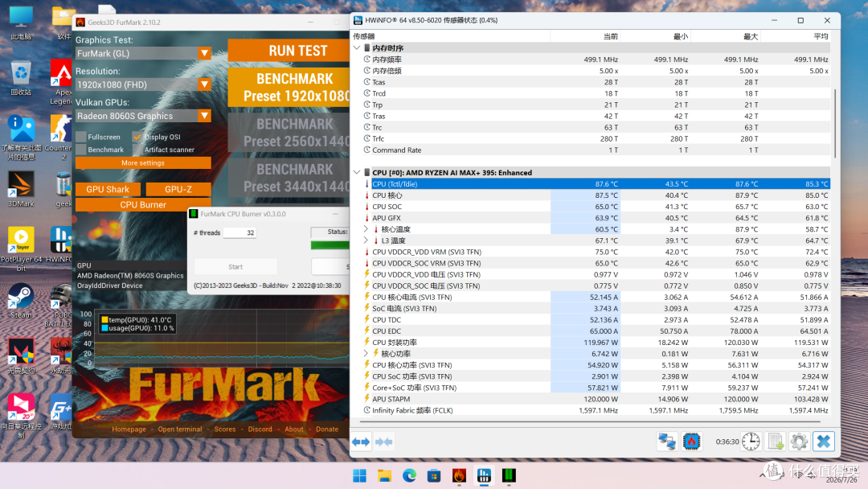Open FurMark Homepage link

point(129,429)
